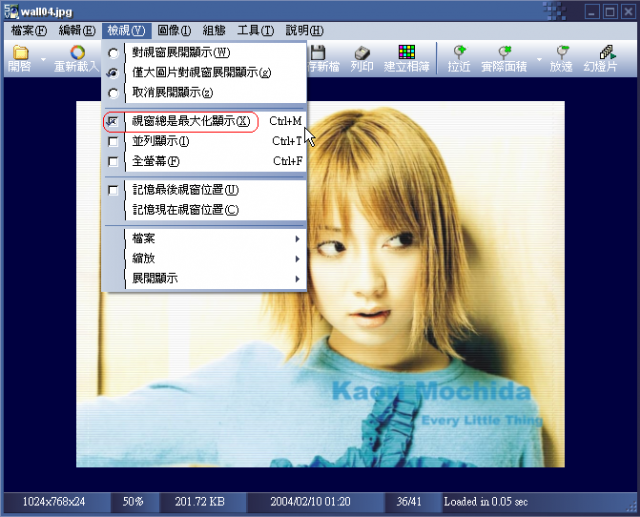Screen dimensions: 640x517
Task: Click the 201.72 KB file size entry
Action: [200, 501]
